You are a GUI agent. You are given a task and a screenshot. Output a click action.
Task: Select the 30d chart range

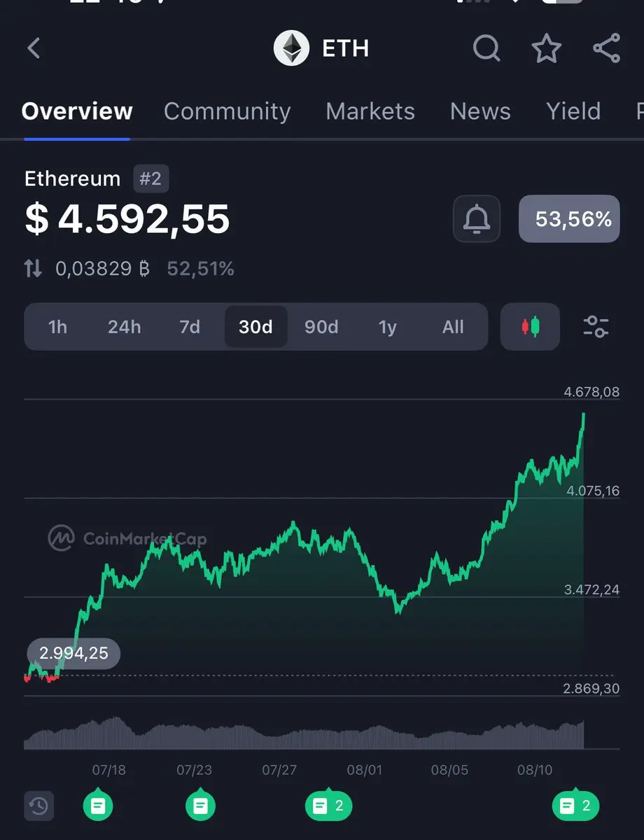point(255,327)
